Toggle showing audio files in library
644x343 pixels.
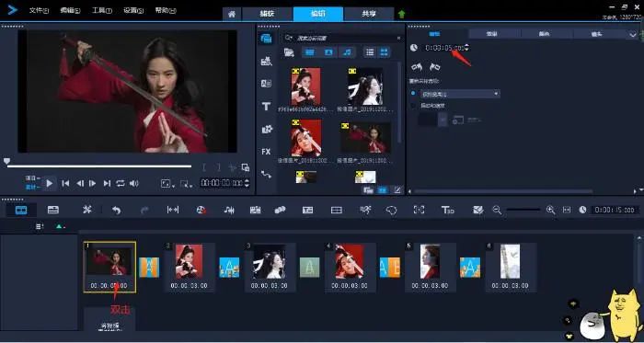pyautogui.click(x=347, y=52)
